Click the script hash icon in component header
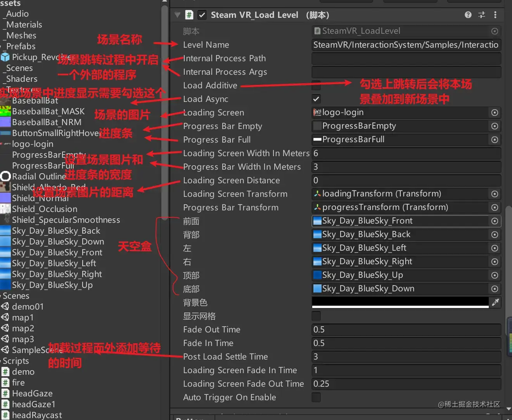Viewport: 512px width, 420px height. click(189, 15)
